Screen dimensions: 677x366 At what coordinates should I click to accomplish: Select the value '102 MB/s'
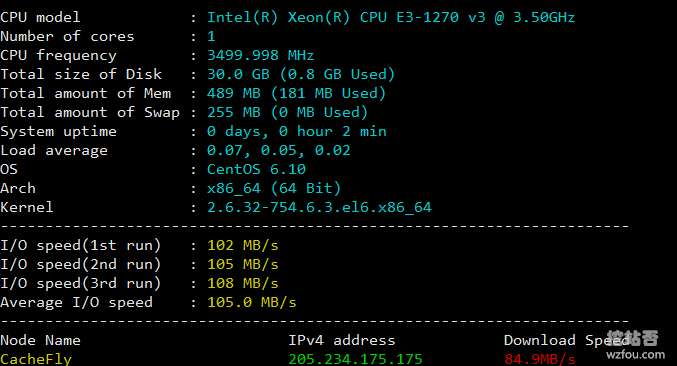tap(243, 245)
